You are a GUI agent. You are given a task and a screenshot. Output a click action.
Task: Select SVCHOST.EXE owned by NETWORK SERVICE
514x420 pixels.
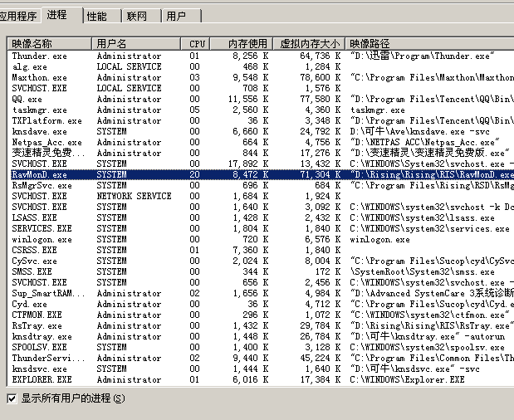(x=261, y=196)
